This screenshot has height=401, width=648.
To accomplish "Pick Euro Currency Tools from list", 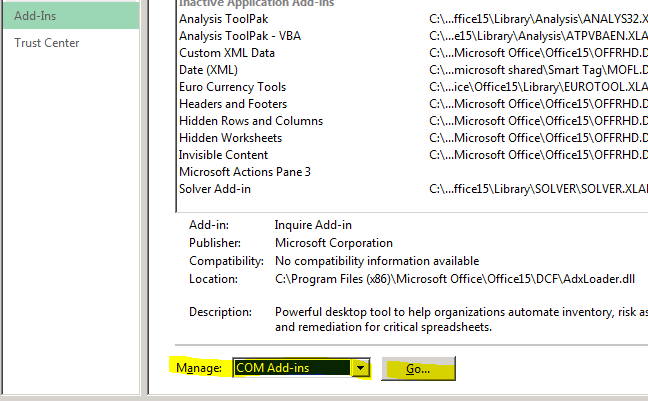I will [x=232, y=87].
